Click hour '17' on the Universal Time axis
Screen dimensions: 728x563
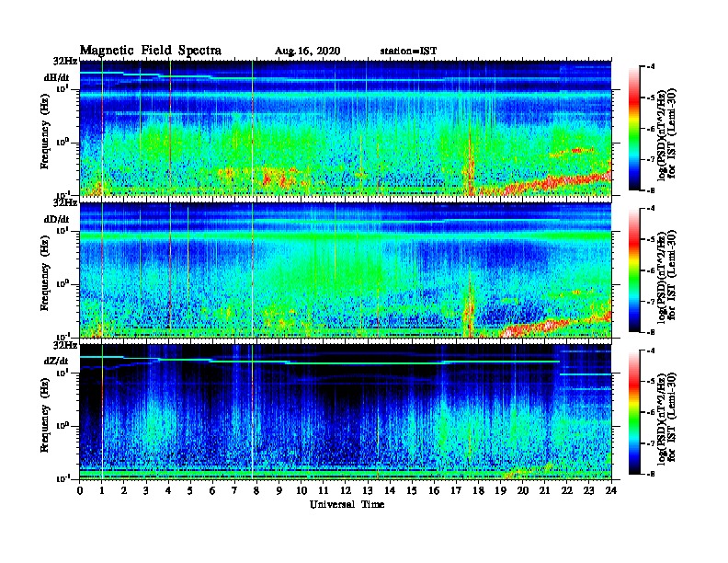click(x=457, y=490)
